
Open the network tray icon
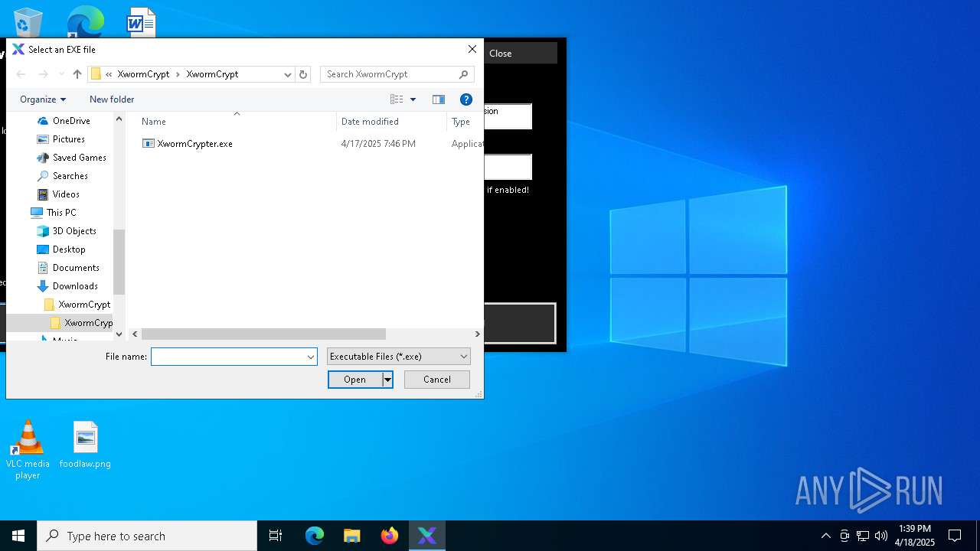pos(863,536)
